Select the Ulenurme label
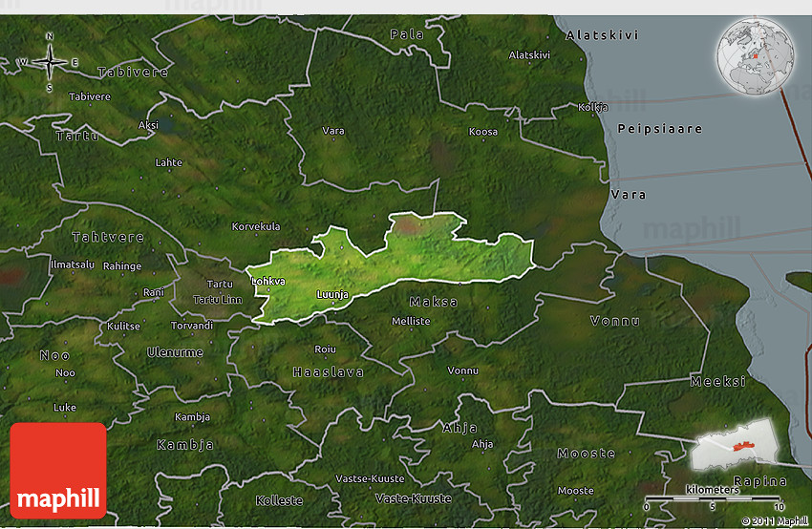812x529 pixels. click(175, 351)
